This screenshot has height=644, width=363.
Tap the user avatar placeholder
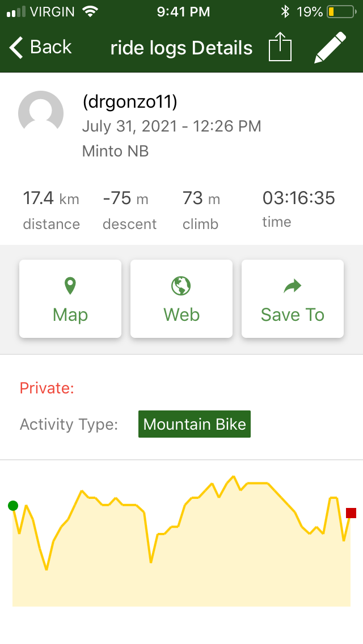pyautogui.click(x=41, y=113)
